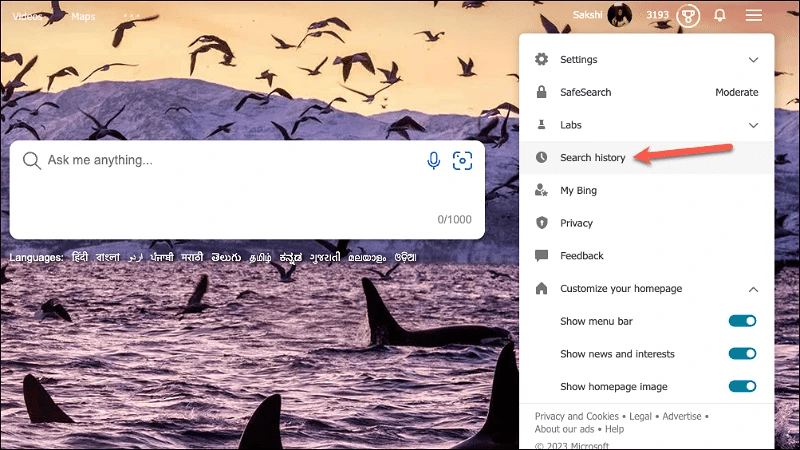Open the Privacy menu item
This screenshot has height=450, width=800.
click(576, 223)
